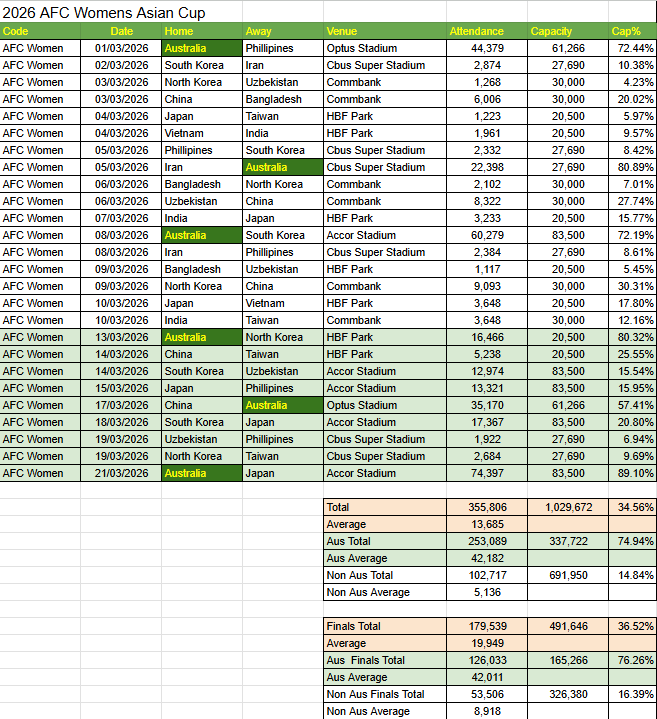This screenshot has width=657, height=719.
Task: Click the Attendance column header
Action: click(x=487, y=31)
